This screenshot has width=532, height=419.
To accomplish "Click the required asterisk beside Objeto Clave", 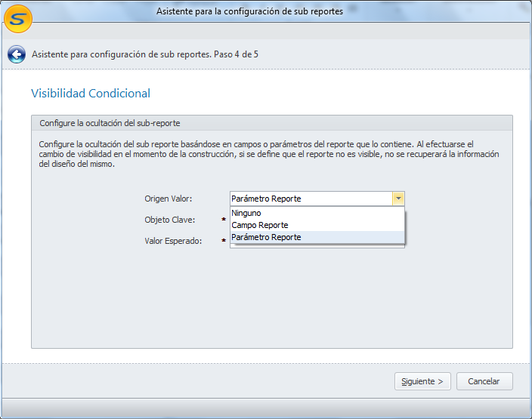I will [x=224, y=220].
